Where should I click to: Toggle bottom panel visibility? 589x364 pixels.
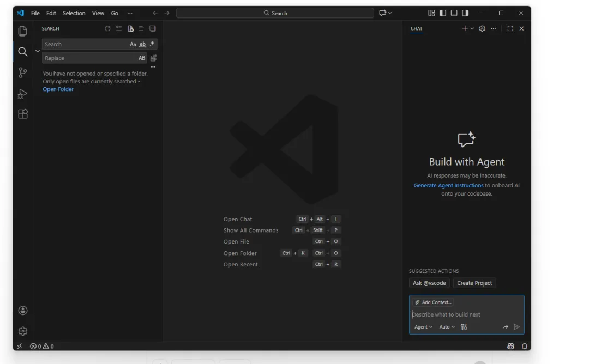454,13
